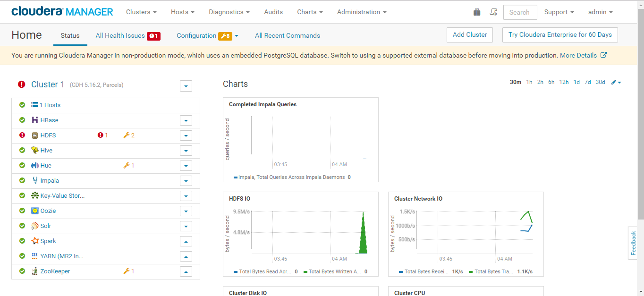Select the HBase service icon

34,120
